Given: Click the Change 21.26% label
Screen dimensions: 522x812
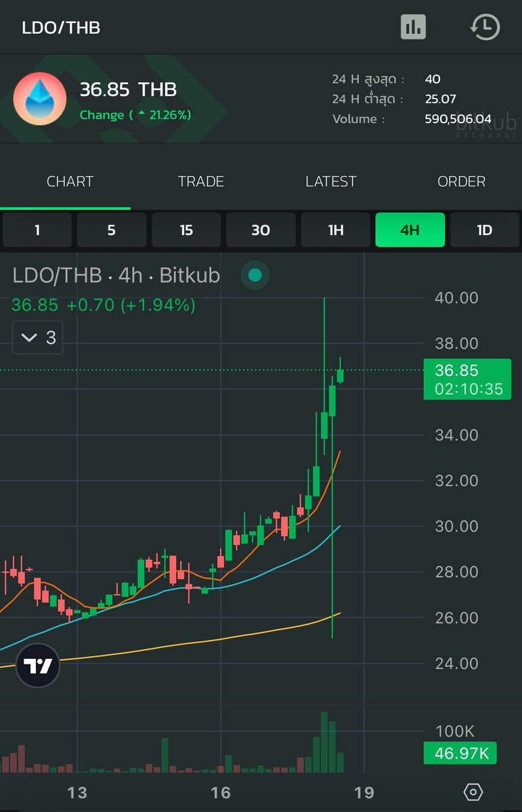Looking at the screenshot, I should [135, 115].
